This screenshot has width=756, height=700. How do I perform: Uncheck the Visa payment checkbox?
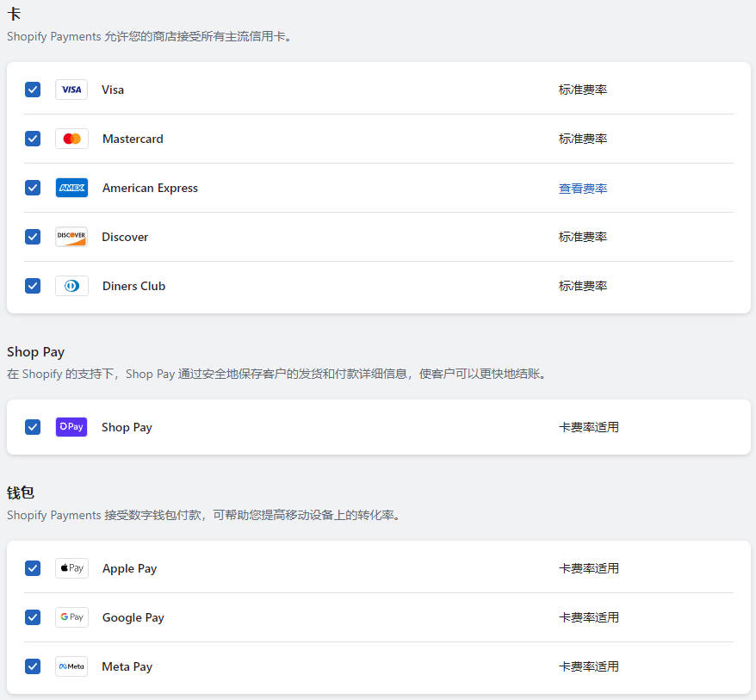point(32,90)
